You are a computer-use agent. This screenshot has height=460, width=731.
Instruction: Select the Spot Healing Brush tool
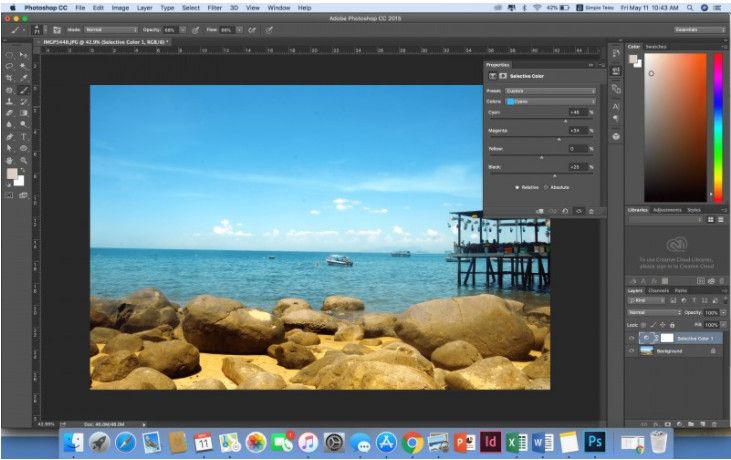click(9, 90)
